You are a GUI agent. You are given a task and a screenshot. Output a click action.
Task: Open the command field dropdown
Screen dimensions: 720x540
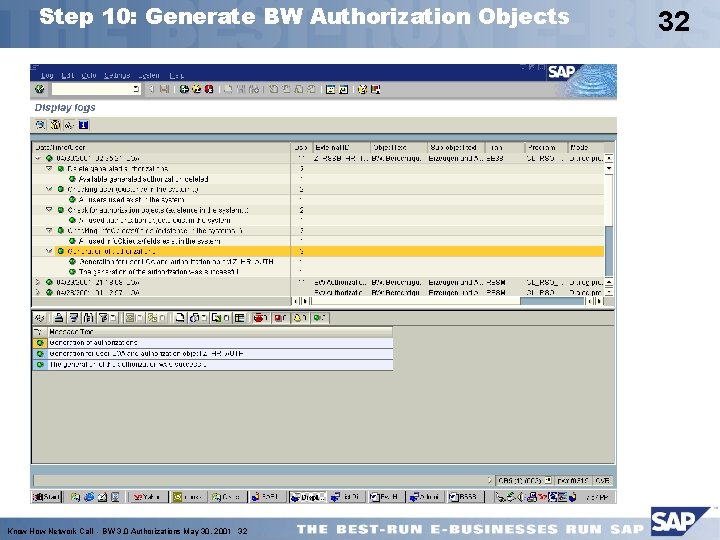click(136, 89)
